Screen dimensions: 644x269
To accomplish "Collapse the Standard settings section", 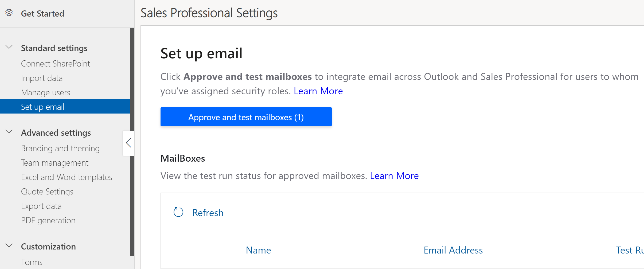I will (9, 47).
